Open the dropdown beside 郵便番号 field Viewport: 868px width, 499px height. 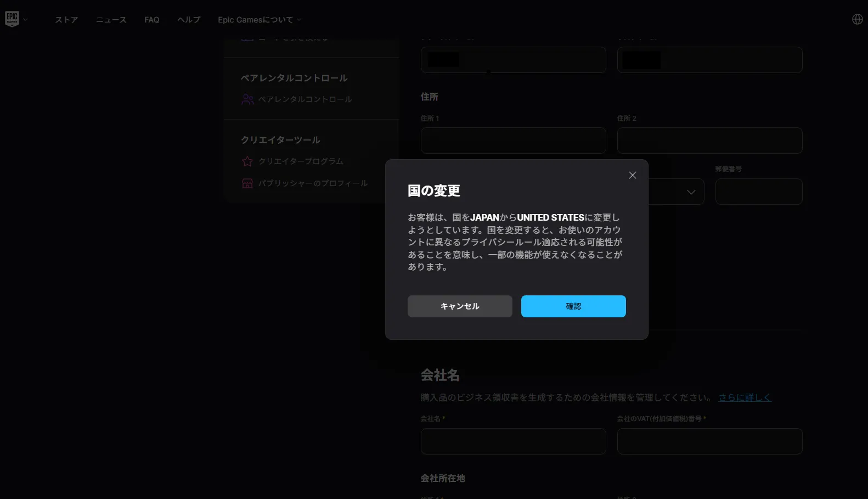tap(690, 192)
